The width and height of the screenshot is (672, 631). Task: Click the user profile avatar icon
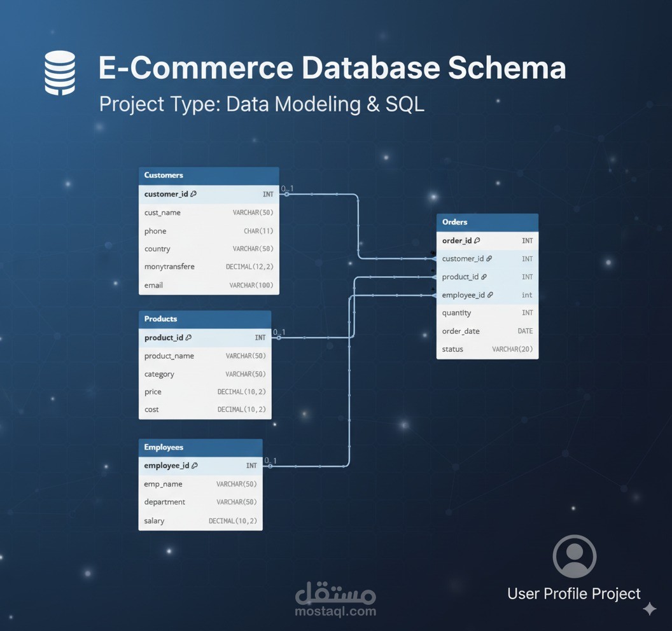pos(574,555)
